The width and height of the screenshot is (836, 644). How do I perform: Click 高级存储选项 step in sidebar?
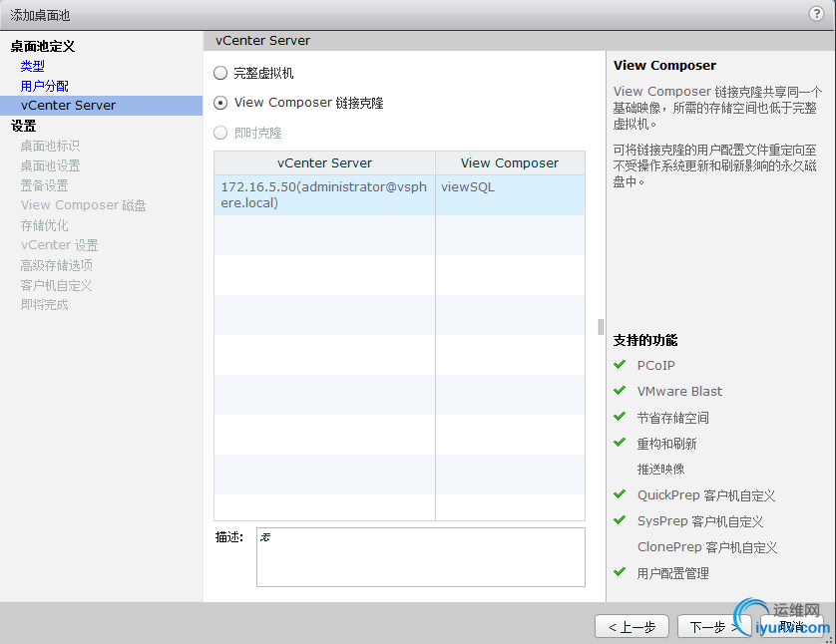click(x=57, y=265)
